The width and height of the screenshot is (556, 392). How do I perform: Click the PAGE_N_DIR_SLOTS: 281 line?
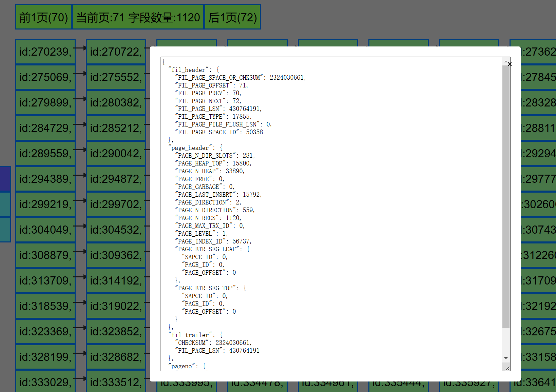coord(215,156)
